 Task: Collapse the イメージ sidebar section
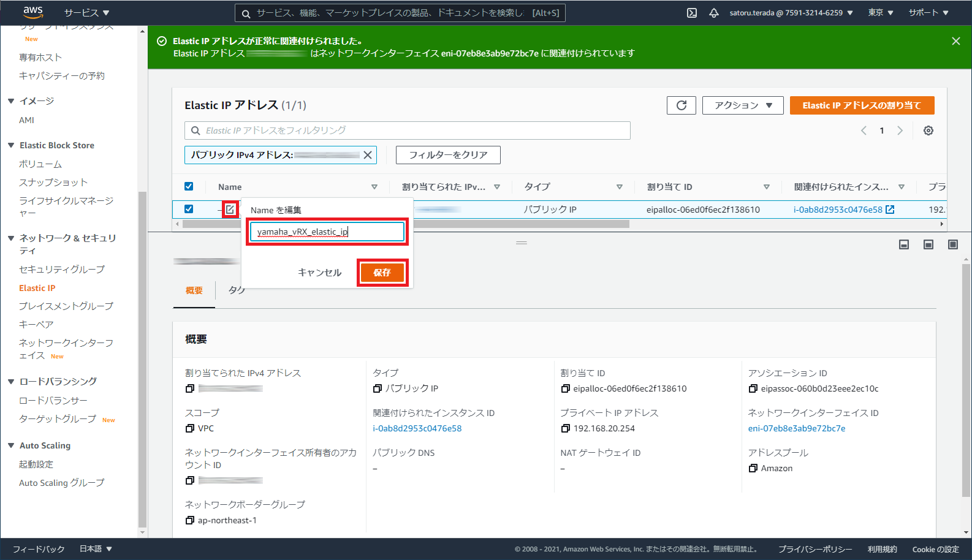[x=11, y=101]
